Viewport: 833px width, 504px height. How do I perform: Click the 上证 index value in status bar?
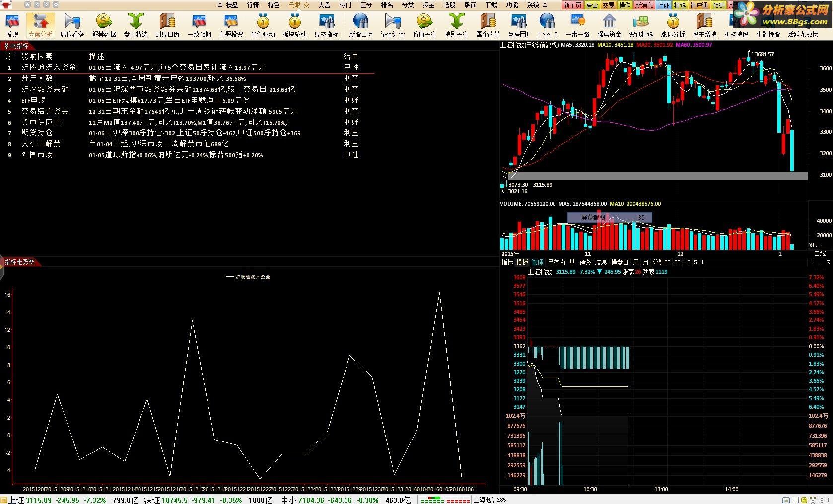pos(39,500)
